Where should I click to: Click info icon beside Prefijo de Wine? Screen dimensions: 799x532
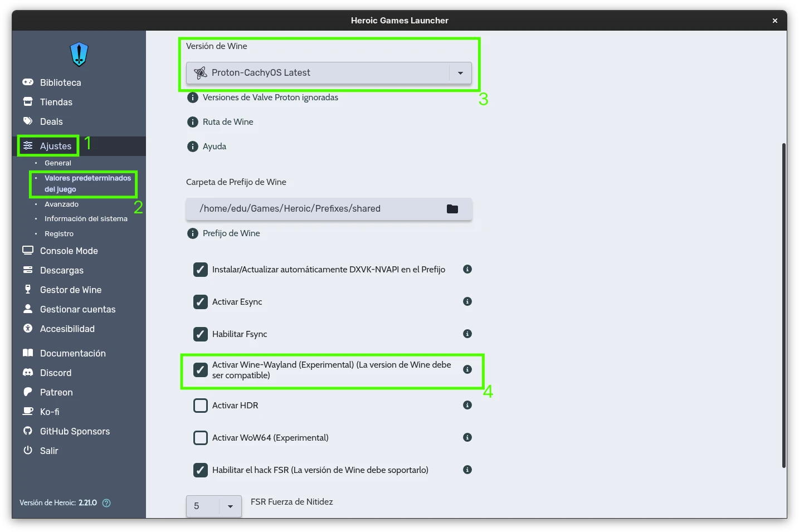(193, 233)
